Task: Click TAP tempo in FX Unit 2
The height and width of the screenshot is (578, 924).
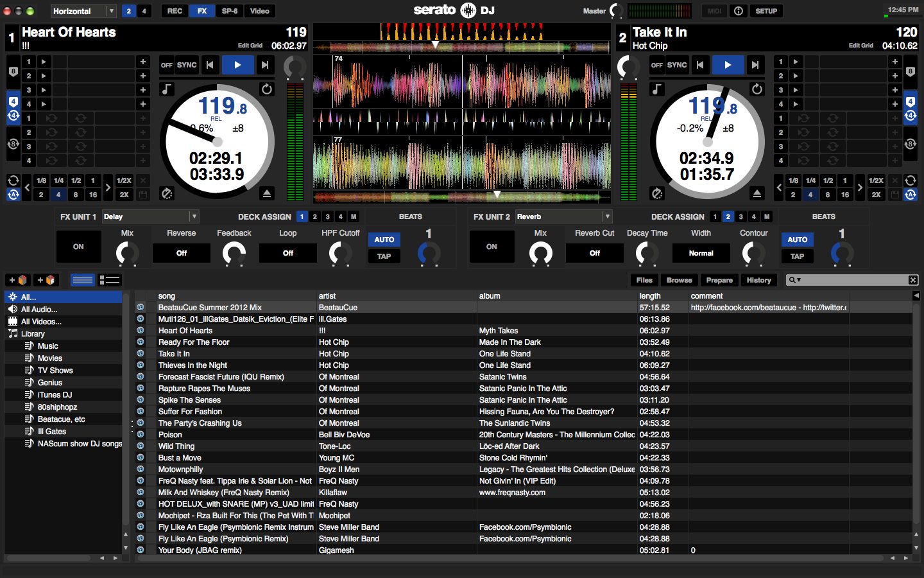Action: (x=798, y=256)
